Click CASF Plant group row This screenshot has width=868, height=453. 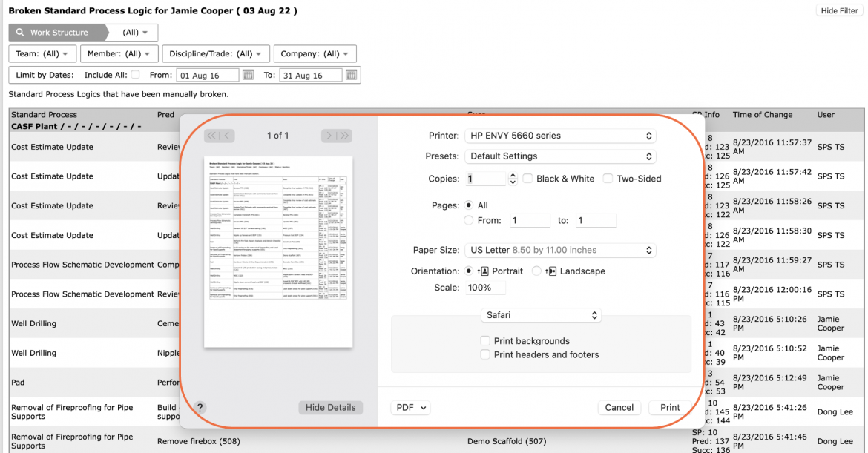pyautogui.click(x=76, y=126)
